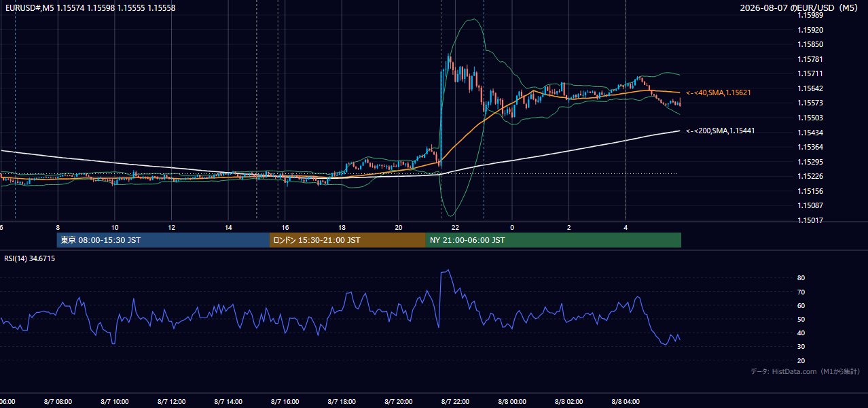Image resolution: width=868 pixels, height=408 pixels.
Task: Click price scale value 1.15226
Action: point(810,176)
